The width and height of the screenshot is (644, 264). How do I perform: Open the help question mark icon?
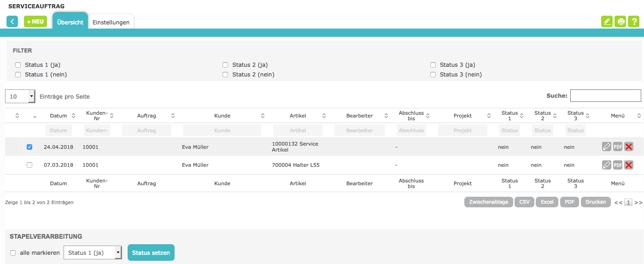(x=633, y=22)
